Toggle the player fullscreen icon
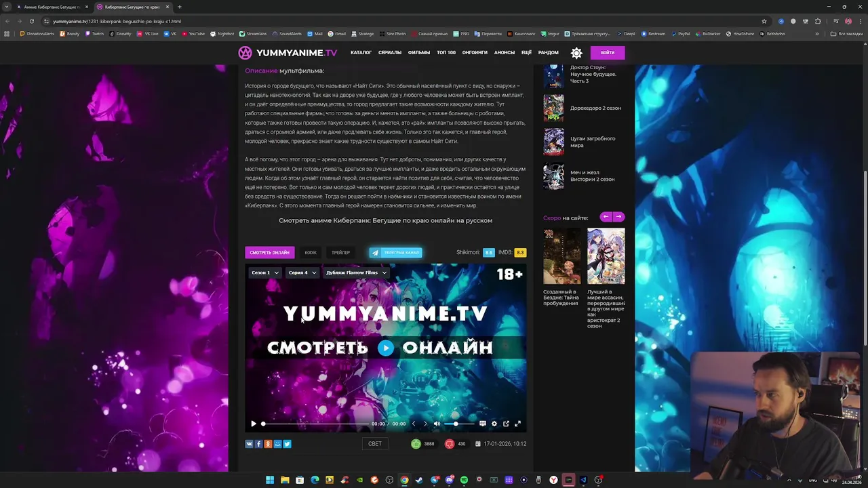Screen dimensions: 868x488 coord(517,424)
